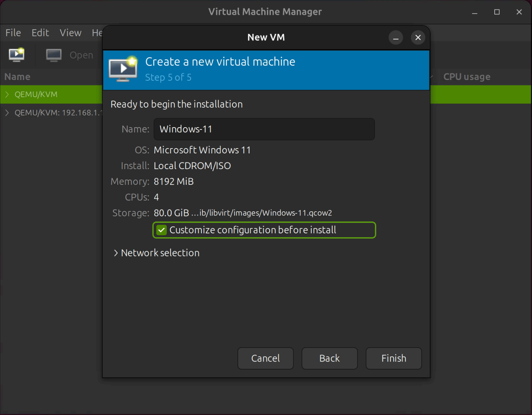The image size is (532, 415).
Task: Expand the QEMU/KVM connection tree
Action: [7, 94]
